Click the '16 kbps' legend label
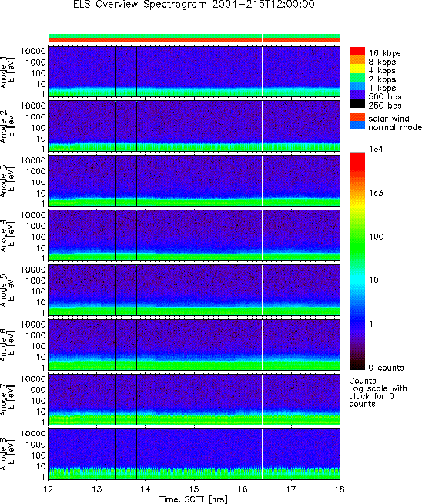This screenshot has height=504, width=422. 384,53
